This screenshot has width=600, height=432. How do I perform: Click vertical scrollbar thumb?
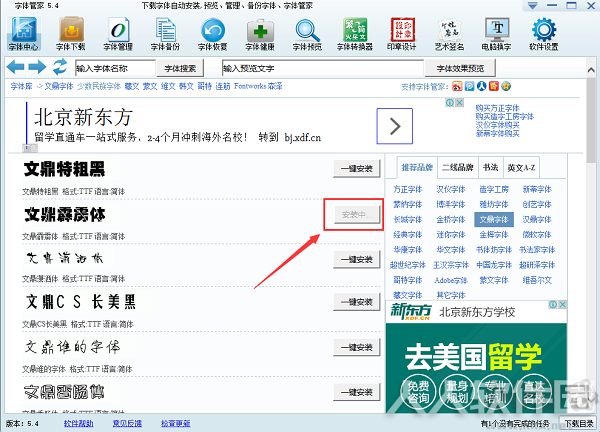[591, 120]
